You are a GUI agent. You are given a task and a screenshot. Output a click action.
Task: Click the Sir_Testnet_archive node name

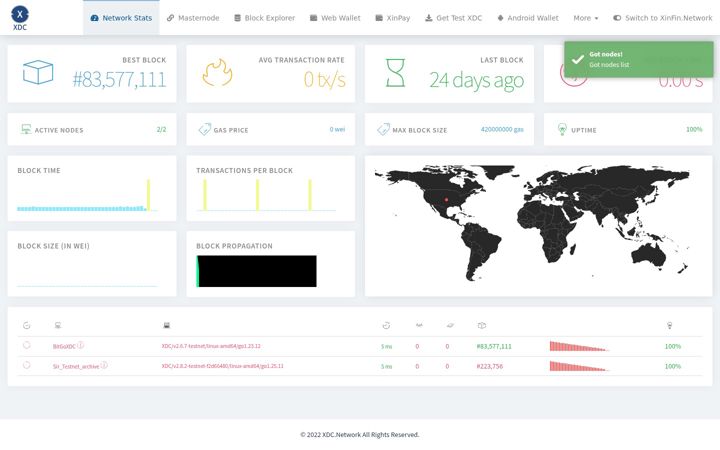(x=76, y=366)
